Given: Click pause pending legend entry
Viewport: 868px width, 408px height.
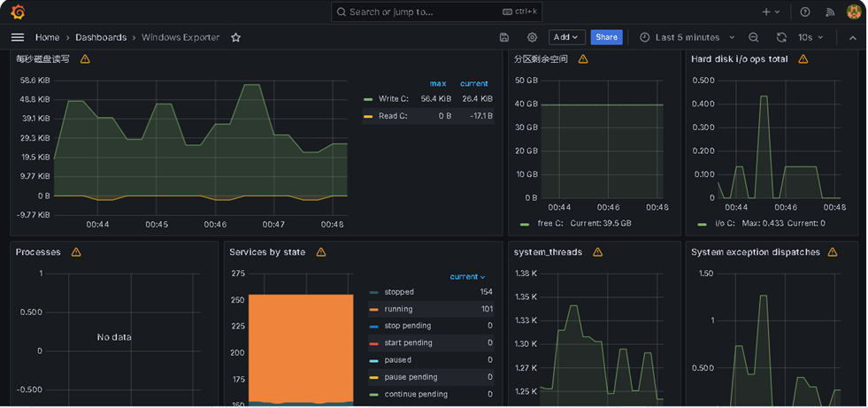Looking at the screenshot, I should 411,378.
